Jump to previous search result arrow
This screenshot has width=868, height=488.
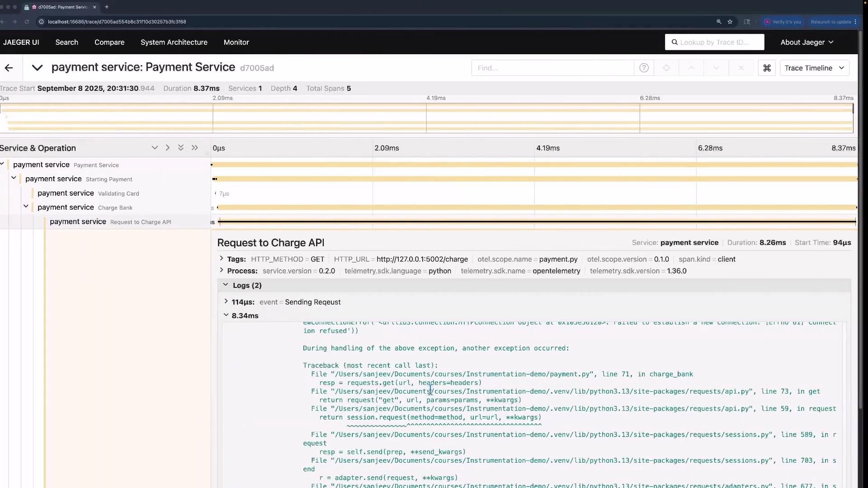(691, 68)
